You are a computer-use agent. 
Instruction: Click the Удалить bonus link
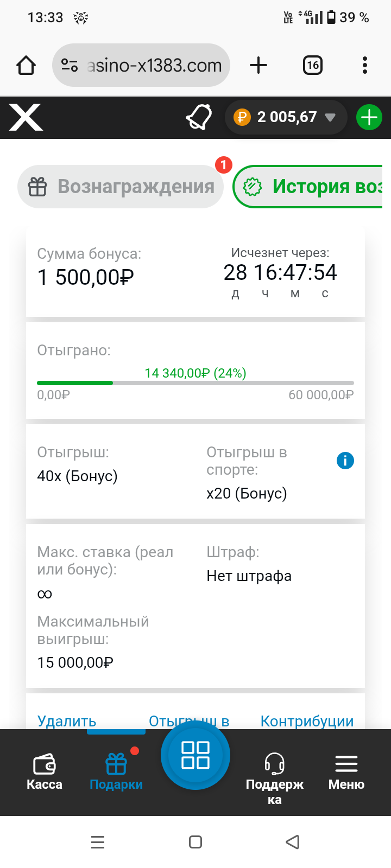tap(67, 721)
